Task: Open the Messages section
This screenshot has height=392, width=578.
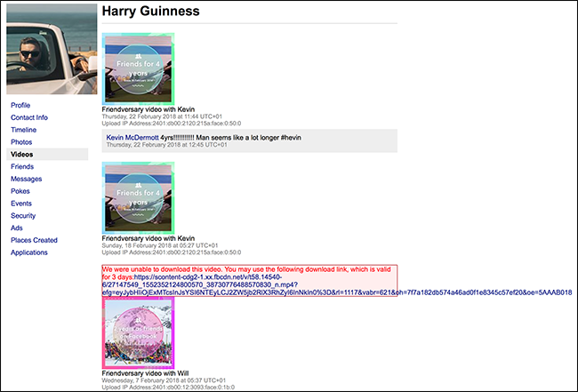Action: coord(26,179)
